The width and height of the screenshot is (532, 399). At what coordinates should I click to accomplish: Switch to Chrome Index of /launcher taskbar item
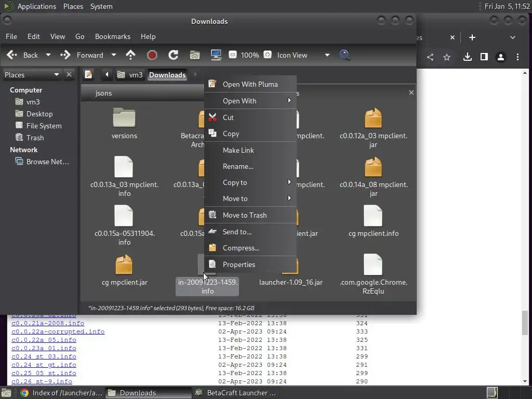pos(61,393)
